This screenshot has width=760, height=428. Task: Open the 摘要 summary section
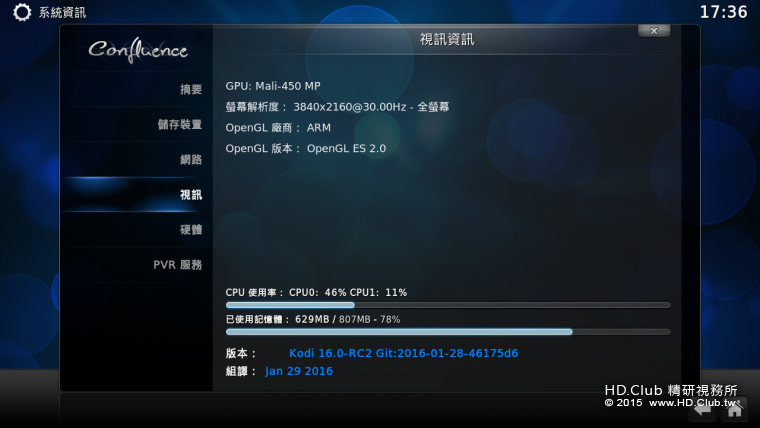click(x=136, y=89)
